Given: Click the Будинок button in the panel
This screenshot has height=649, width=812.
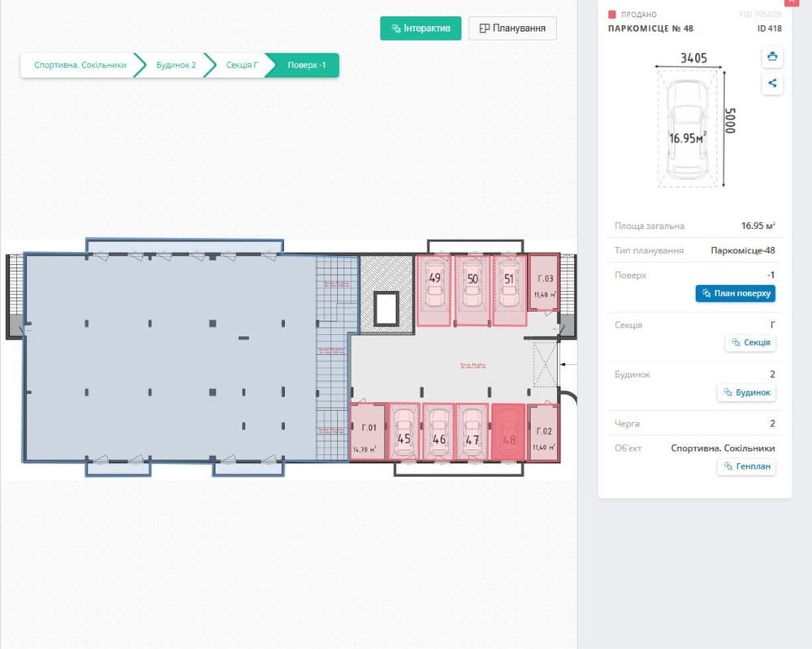Looking at the screenshot, I should click(746, 392).
